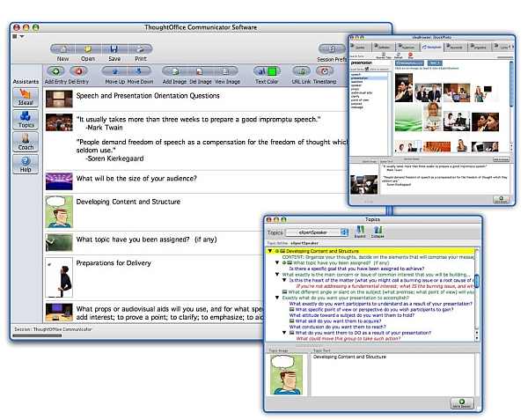528x420 pixels.
Task: Move the entry down with Move Down
Action: [x=138, y=71]
